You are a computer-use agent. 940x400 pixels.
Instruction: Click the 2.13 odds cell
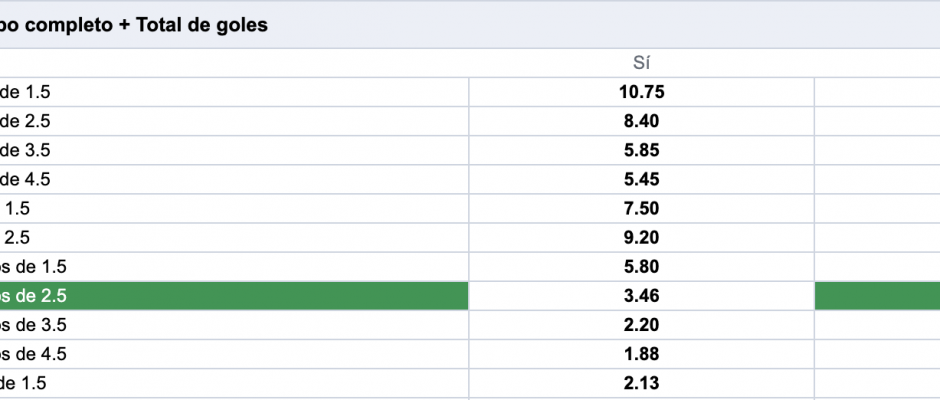point(641,383)
